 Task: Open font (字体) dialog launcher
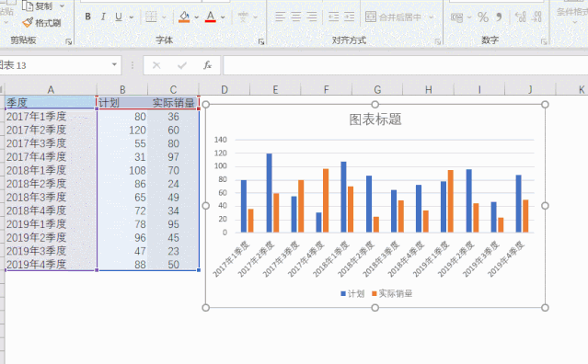pyautogui.click(x=261, y=42)
